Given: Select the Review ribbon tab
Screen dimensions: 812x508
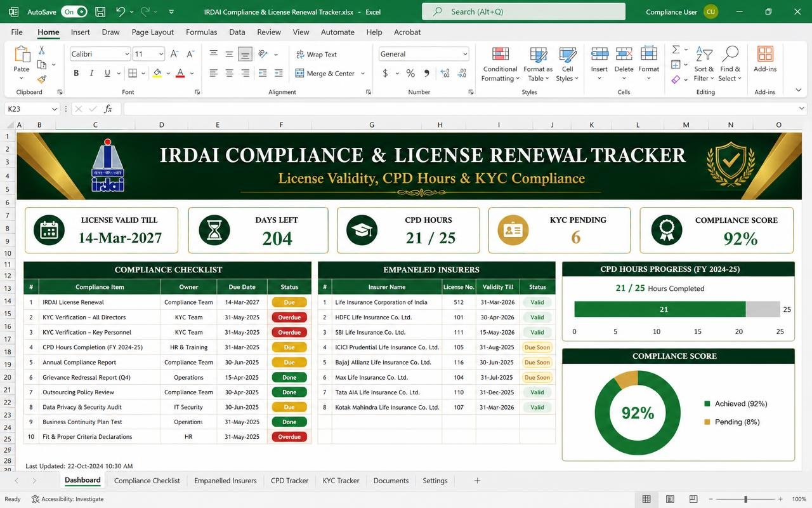Looking at the screenshot, I should click(268, 32).
